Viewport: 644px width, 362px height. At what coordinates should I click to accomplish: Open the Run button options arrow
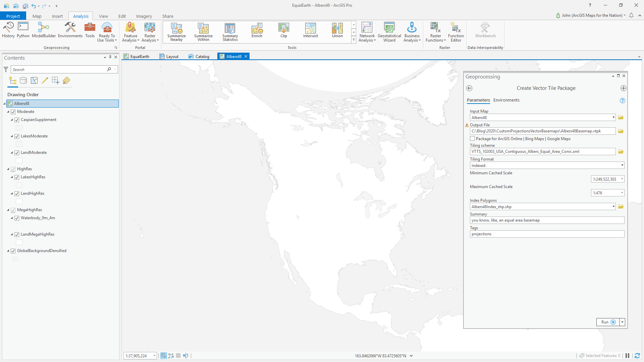(622, 322)
